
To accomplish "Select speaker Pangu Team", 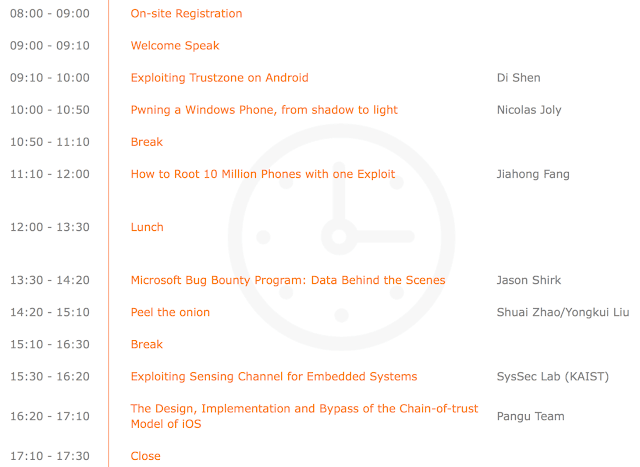I will point(531,417).
